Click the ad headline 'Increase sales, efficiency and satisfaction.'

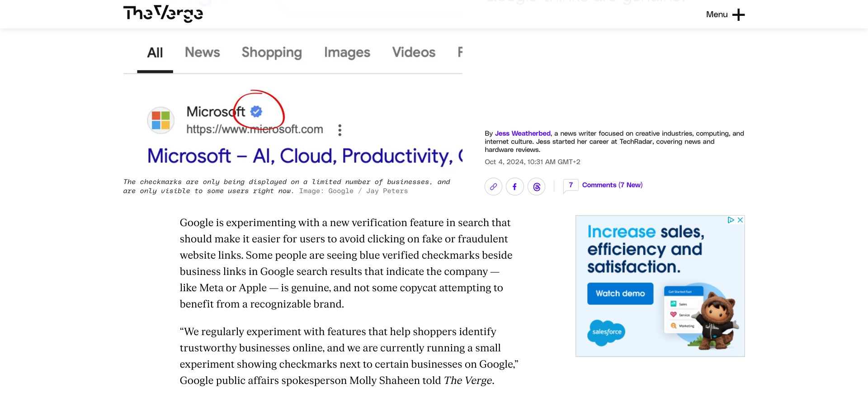(646, 249)
